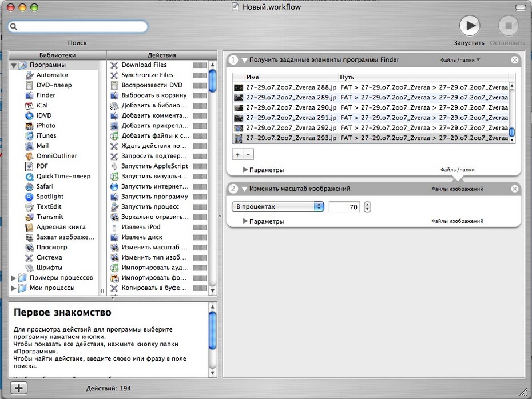Select Захват изображе… library item
The width and height of the screenshot is (532, 399).
click(65, 237)
